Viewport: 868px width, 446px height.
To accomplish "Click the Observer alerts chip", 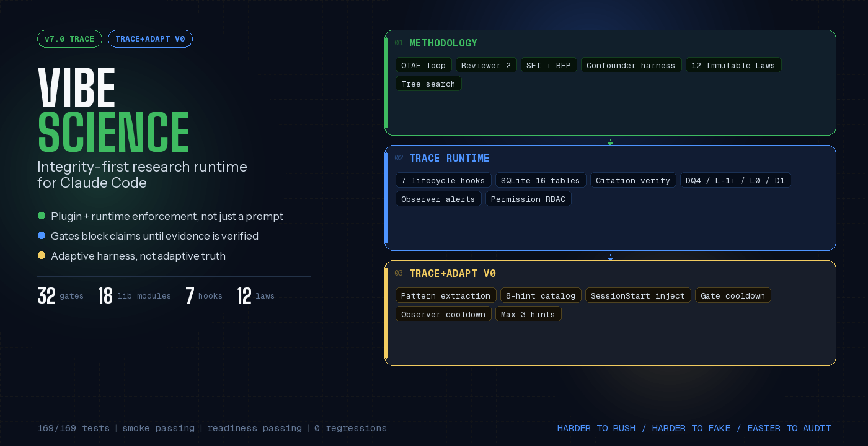I will coord(438,199).
